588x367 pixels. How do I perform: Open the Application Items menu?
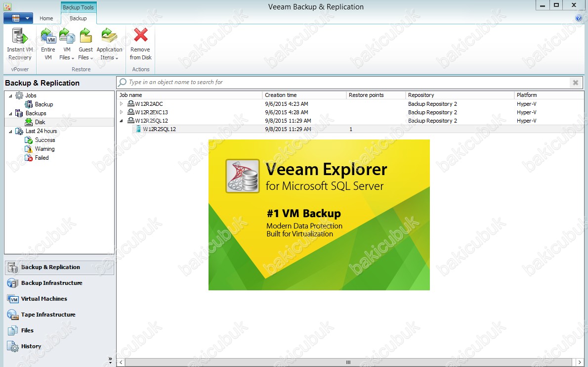109,44
